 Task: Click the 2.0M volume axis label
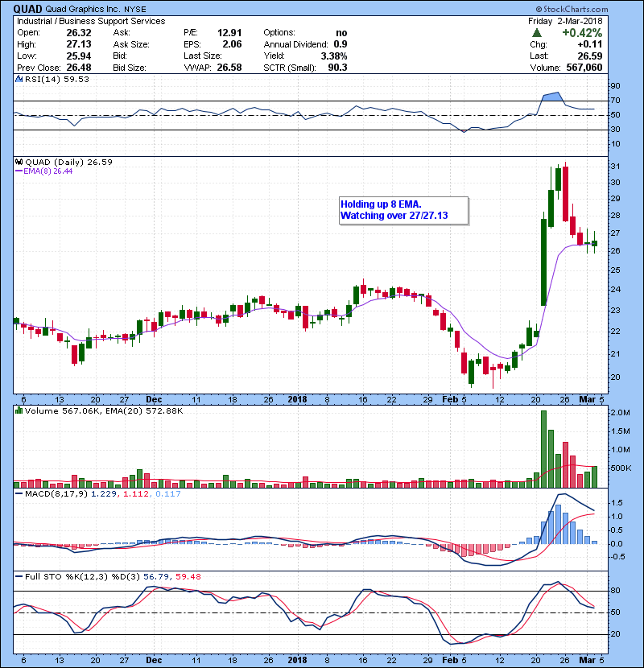click(620, 412)
